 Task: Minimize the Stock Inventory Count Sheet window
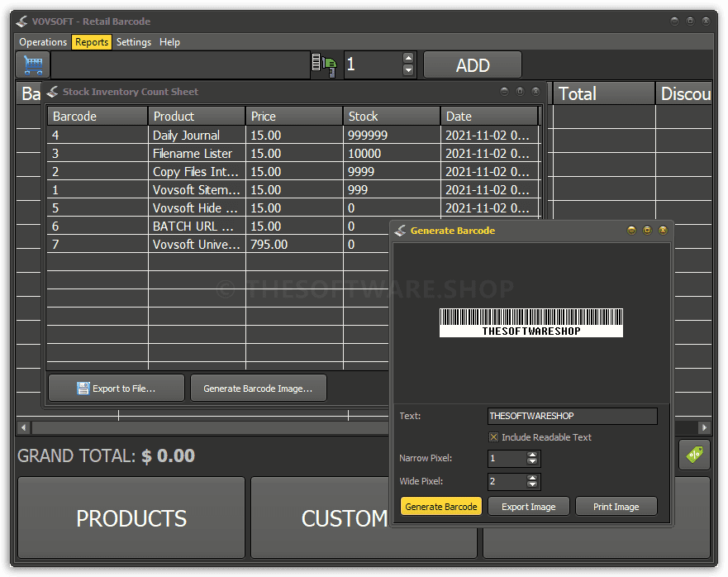point(504,92)
